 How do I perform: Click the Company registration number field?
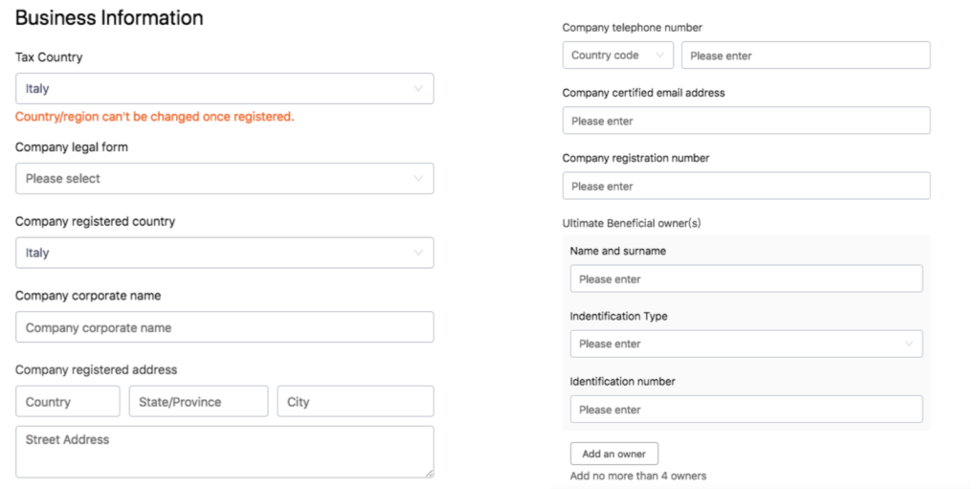click(x=746, y=186)
